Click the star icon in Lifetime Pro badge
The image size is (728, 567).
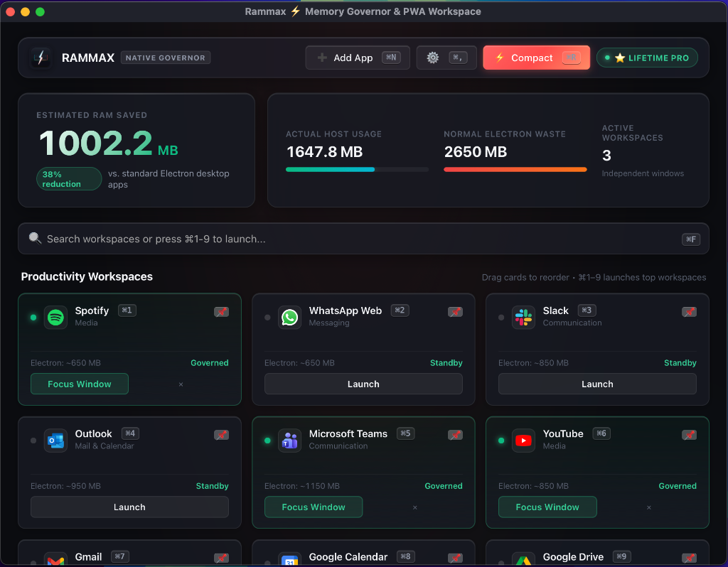pos(620,58)
